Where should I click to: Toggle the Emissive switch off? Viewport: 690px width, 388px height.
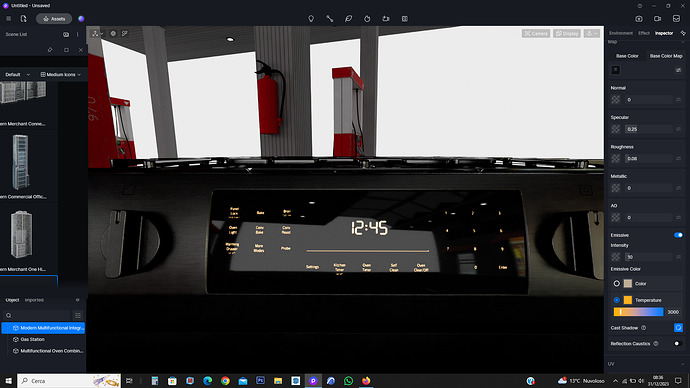click(x=678, y=235)
